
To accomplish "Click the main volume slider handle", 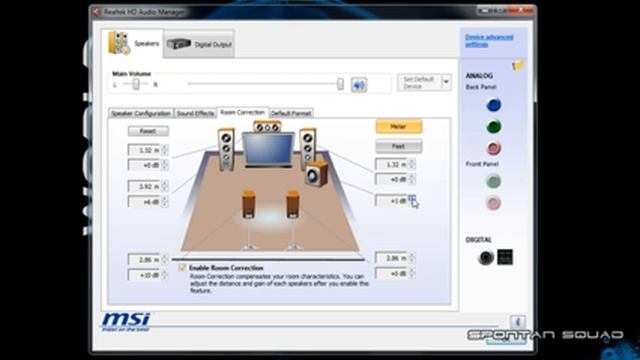I will pyautogui.click(x=340, y=84).
